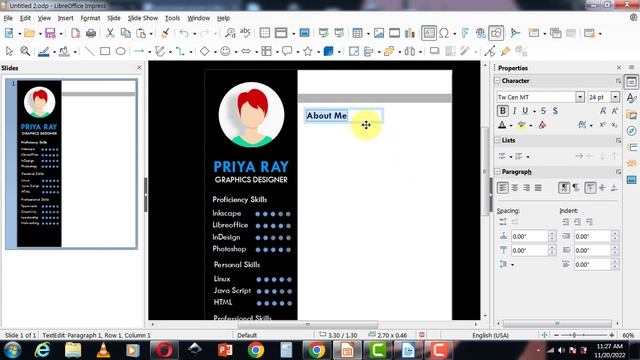Select the Line drawing tool

click(x=89, y=51)
